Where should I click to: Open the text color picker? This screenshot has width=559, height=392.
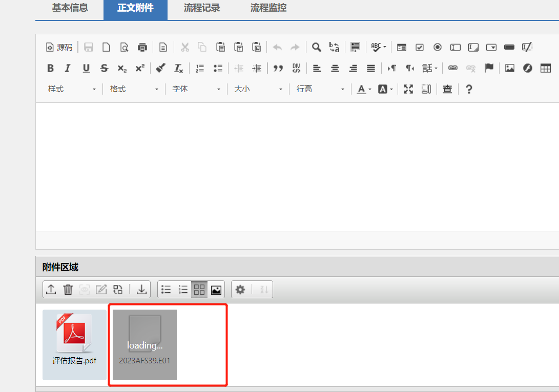(x=364, y=89)
